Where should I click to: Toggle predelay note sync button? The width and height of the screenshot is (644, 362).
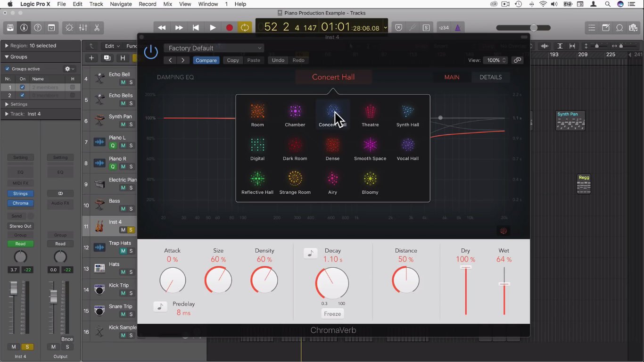160,307
